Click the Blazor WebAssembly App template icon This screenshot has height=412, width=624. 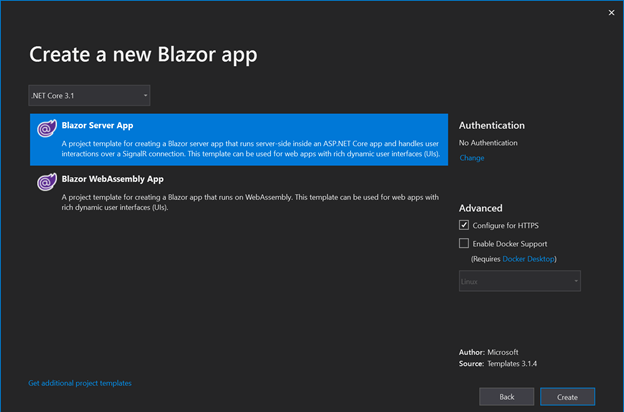tap(45, 182)
